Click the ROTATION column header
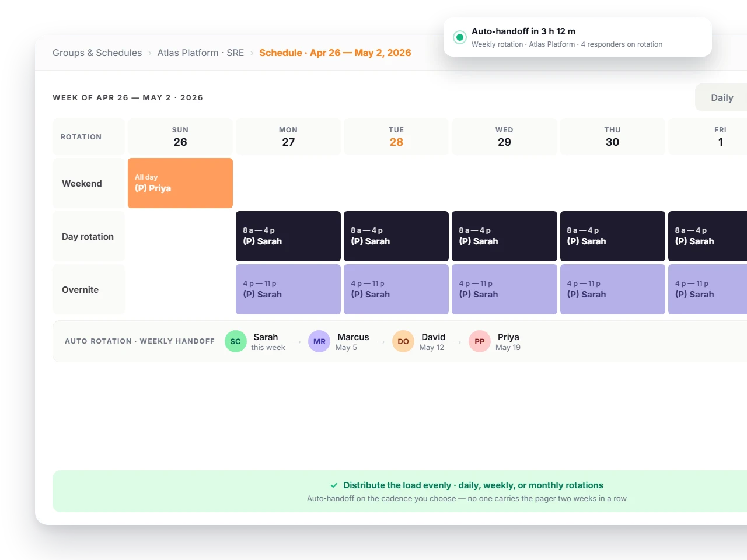The height and width of the screenshot is (560, 747). [89, 136]
